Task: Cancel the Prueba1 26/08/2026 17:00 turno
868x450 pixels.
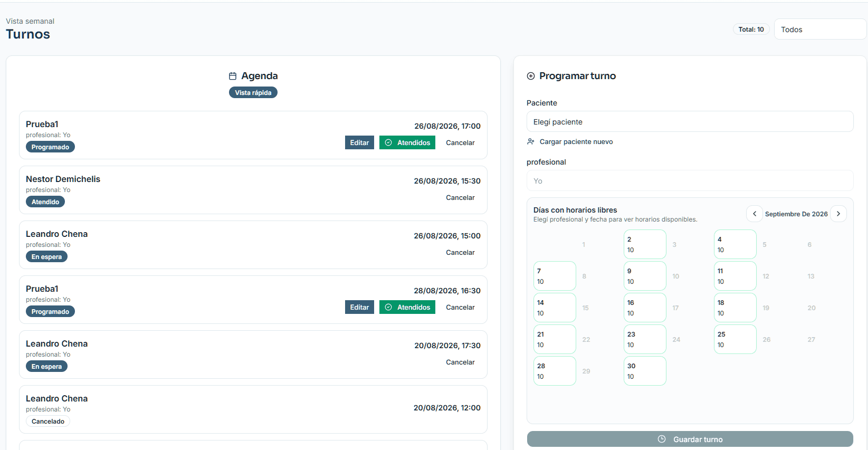Action: pos(460,142)
